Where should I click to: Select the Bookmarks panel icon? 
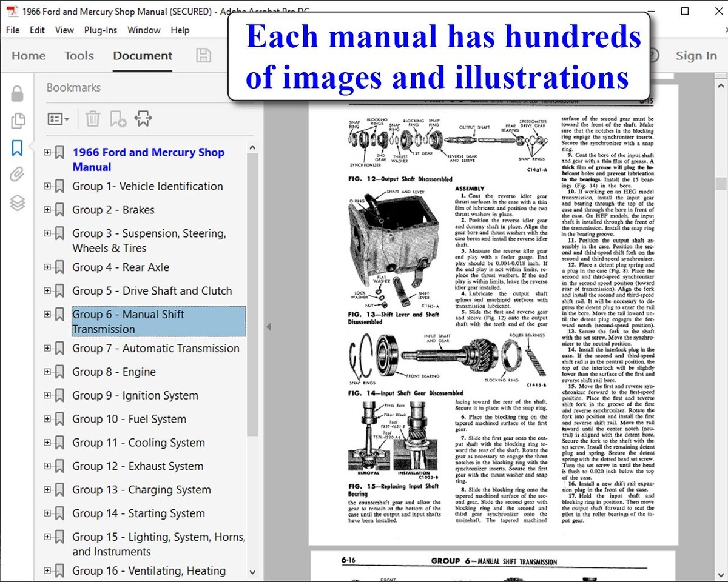17,148
